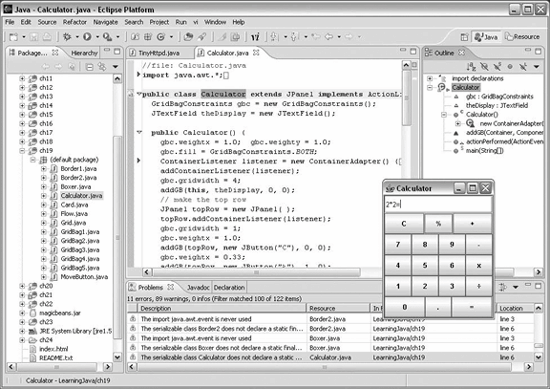550x389 pixels.
Task: Click Link with Editor icon in Package Explorer
Action: [x=102, y=67]
